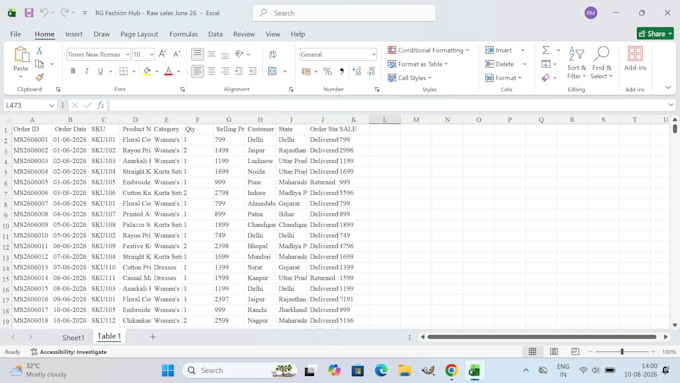Click the AutoSum sigma icon
Viewport: 680px width, 383px height.
546,50
